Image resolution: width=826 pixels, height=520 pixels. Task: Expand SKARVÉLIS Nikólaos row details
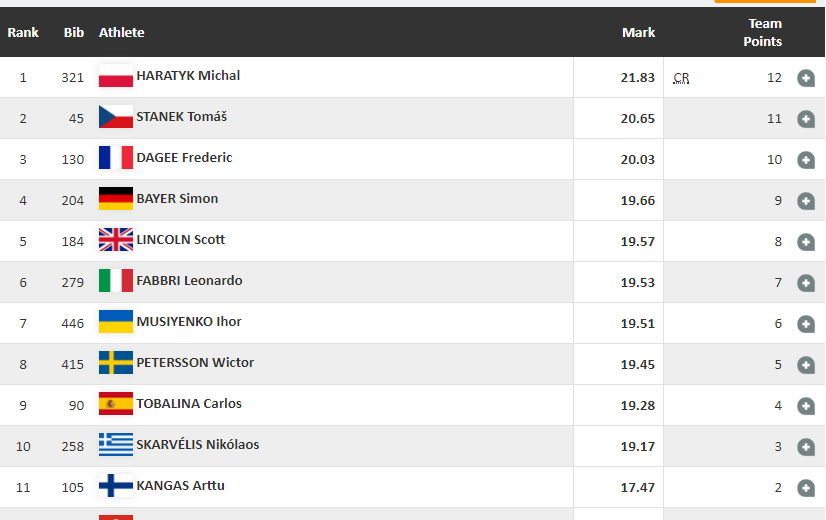coord(806,447)
